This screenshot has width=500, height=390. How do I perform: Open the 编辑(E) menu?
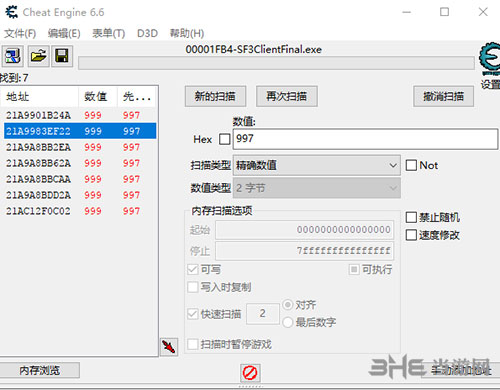pyautogui.click(x=64, y=33)
